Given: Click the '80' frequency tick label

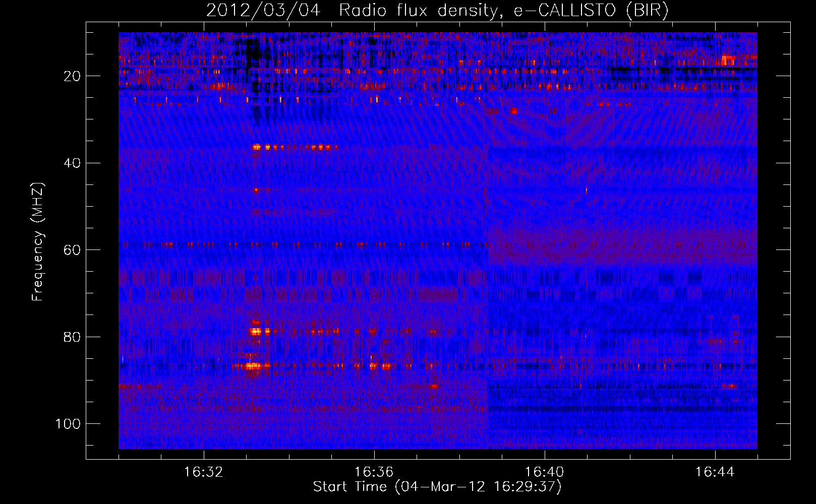Looking at the screenshot, I should (x=73, y=337).
